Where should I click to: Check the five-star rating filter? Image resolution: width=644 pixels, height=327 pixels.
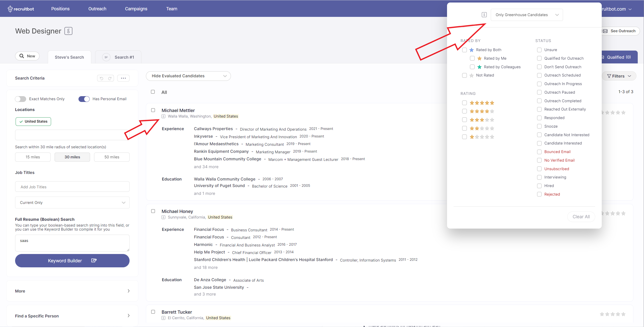464,103
